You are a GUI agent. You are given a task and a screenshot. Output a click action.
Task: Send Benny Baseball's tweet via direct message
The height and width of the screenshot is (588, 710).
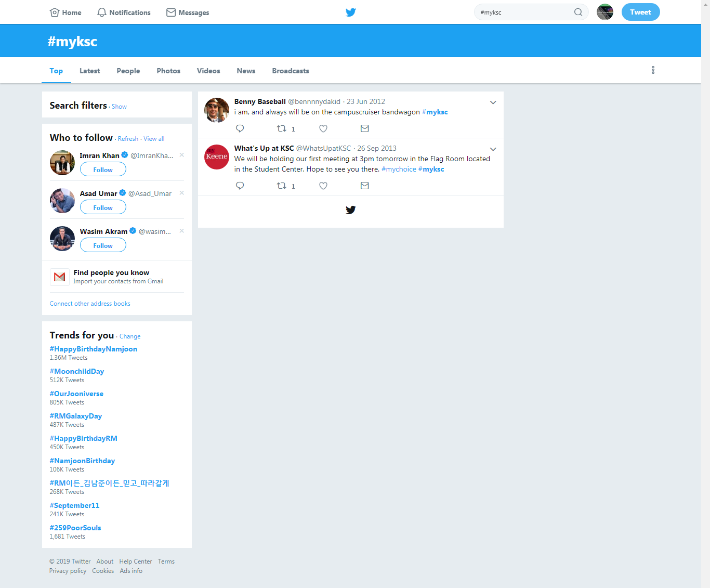365,128
